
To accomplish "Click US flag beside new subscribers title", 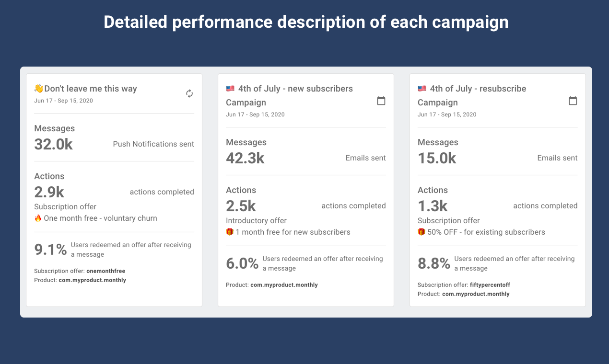I will coord(230,89).
